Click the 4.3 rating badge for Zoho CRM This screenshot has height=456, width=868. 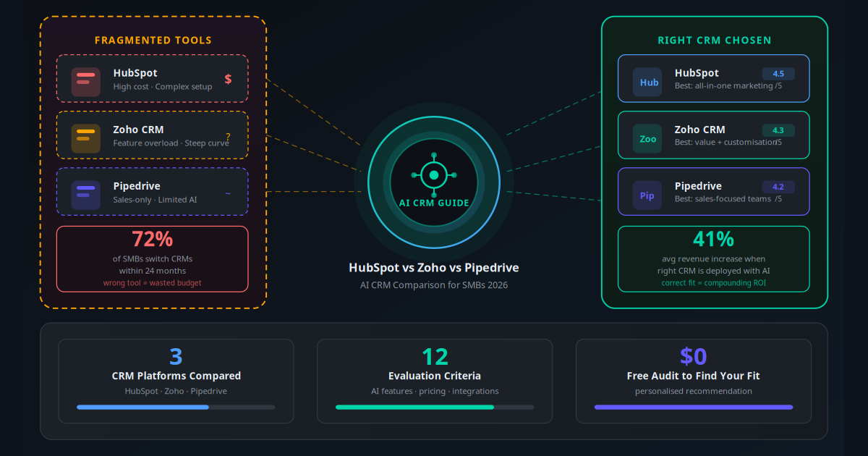tap(778, 130)
